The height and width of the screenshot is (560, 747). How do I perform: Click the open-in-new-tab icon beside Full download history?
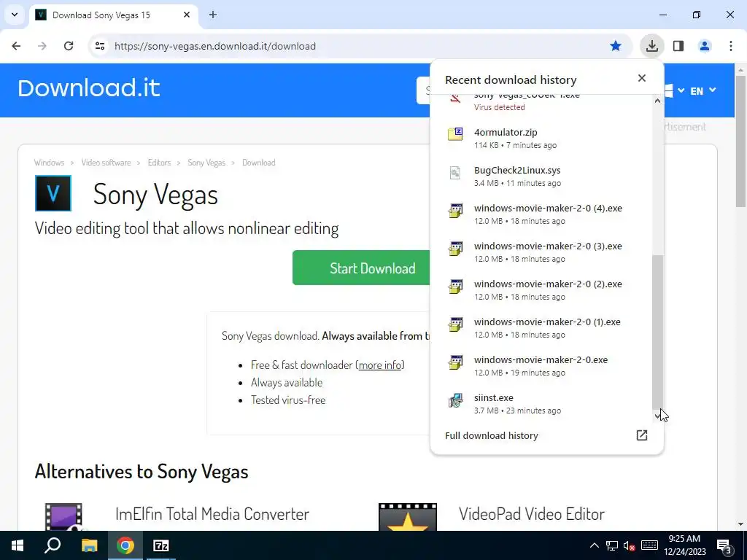pos(642,435)
